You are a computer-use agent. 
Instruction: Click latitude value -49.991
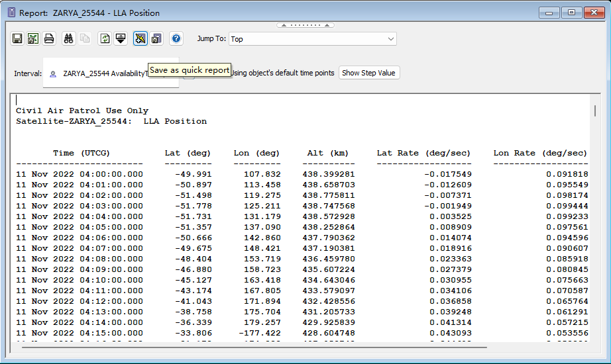(194, 174)
